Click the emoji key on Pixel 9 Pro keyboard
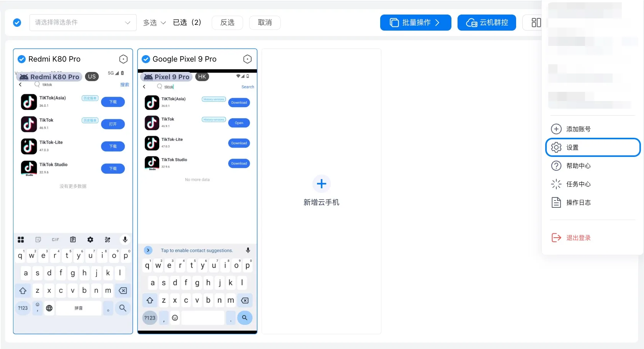Viewport: 644px width, 349px height. 175,318
